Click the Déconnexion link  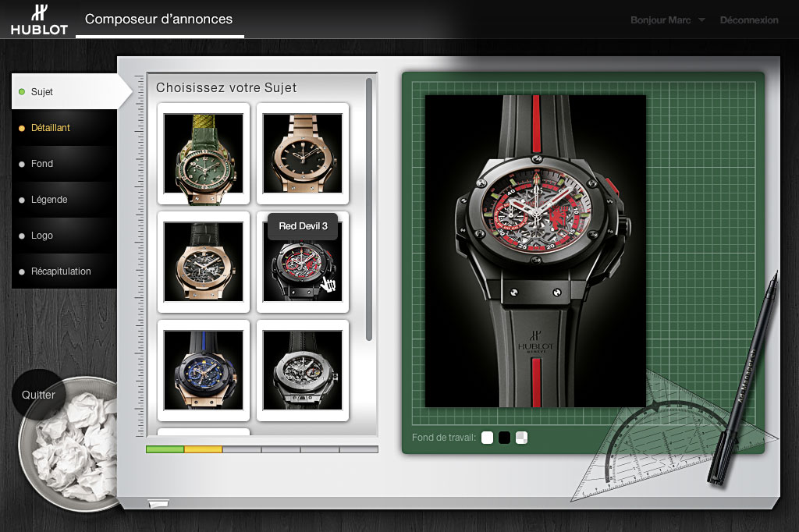click(x=749, y=20)
